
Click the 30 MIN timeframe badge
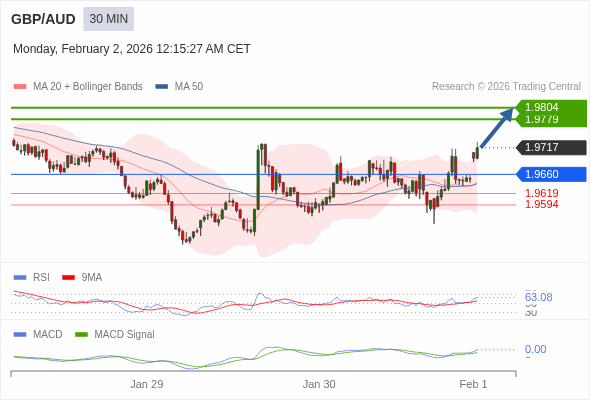(x=108, y=19)
